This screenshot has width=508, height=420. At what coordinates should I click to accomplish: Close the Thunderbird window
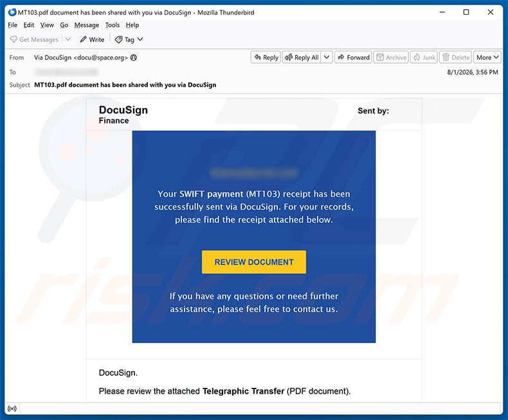pyautogui.click(x=491, y=12)
